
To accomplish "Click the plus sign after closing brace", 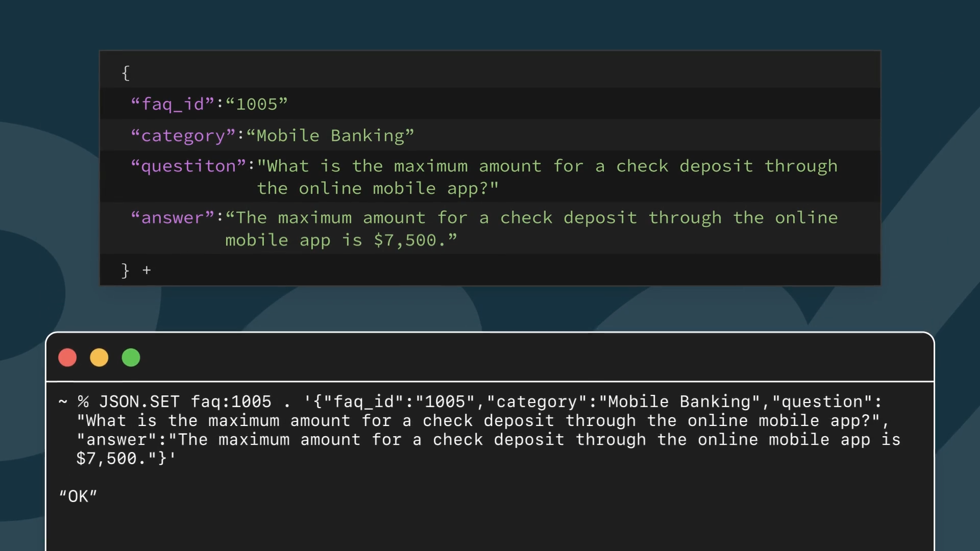I will click(x=147, y=270).
